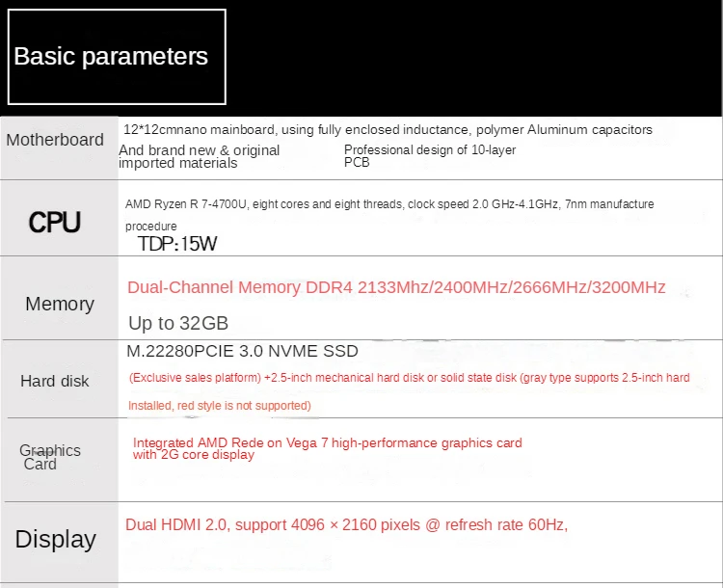Viewport: 723px width, 588px height.
Task: Click the 12*12cm nano mainboard description line
Action: [x=388, y=129]
